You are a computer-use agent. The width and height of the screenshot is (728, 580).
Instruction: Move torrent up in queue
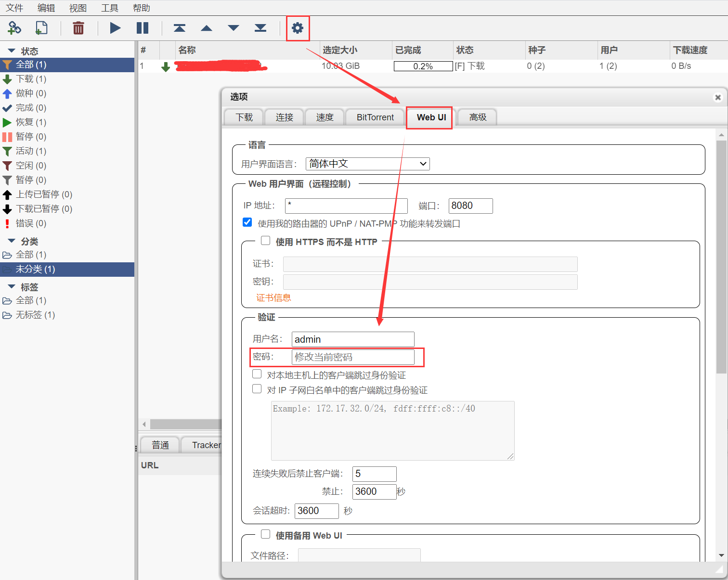point(207,28)
